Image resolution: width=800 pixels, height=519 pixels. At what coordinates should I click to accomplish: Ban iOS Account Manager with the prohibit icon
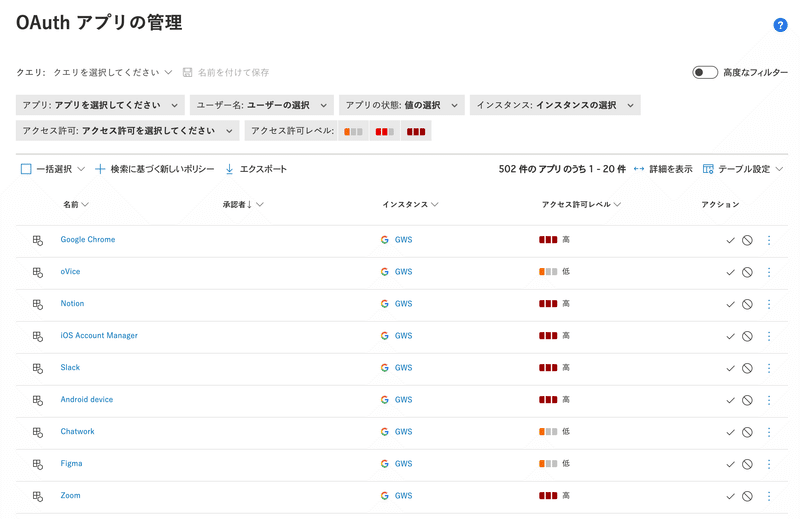coord(747,336)
